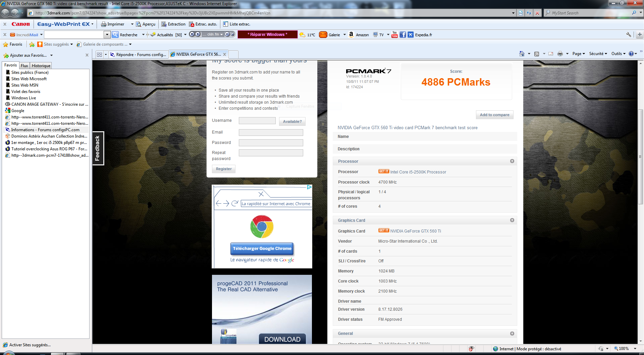Collapse the Processor section

pos(512,161)
